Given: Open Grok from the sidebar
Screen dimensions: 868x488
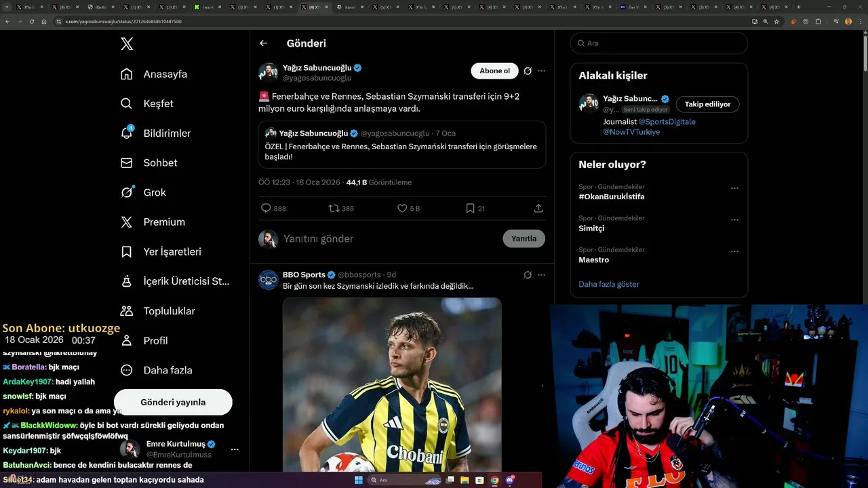Looking at the screenshot, I should 143,192.
